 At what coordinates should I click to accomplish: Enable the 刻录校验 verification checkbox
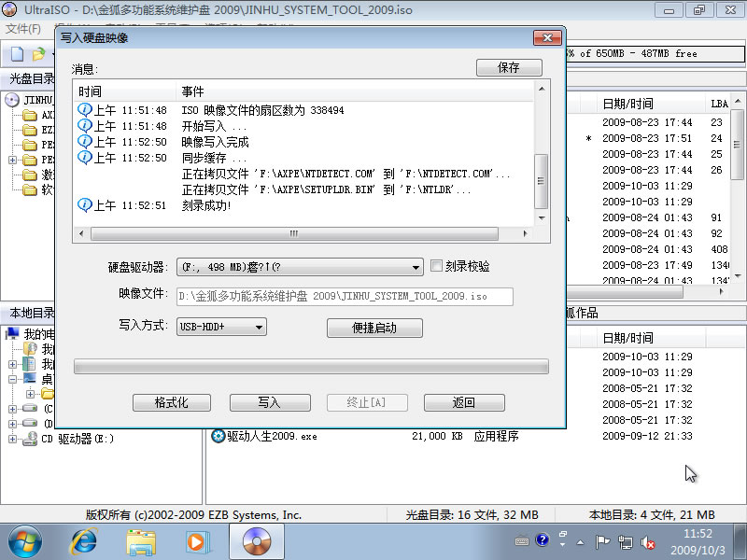[x=436, y=266]
